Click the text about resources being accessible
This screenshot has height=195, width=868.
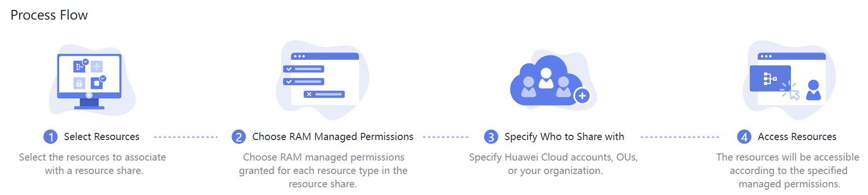tap(788, 171)
